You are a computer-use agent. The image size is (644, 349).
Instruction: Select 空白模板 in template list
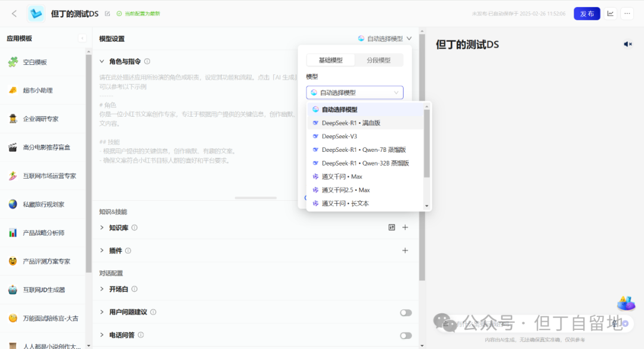35,62
